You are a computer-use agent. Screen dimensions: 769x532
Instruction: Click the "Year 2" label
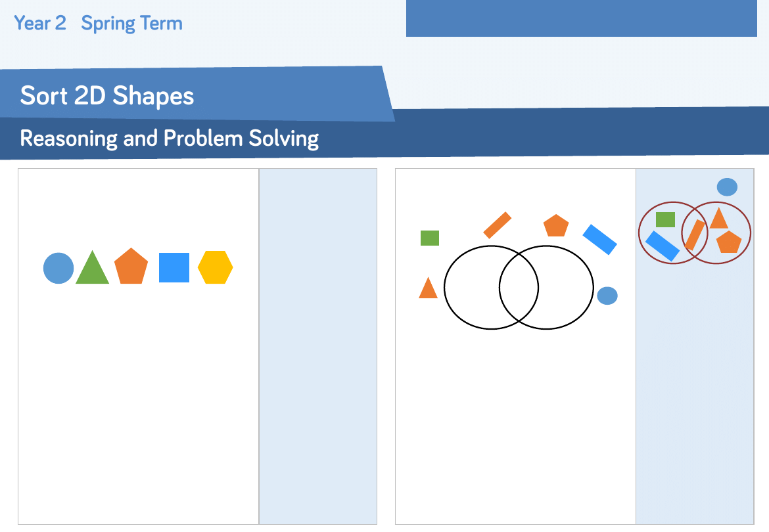[x=40, y=24]
